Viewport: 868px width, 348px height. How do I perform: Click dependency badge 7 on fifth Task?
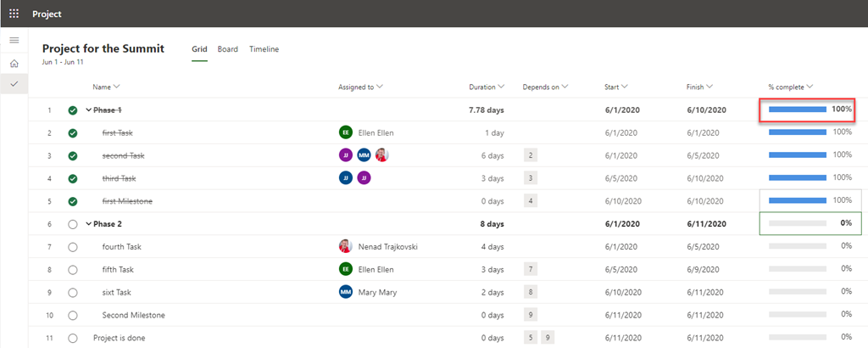click(531, 269)
